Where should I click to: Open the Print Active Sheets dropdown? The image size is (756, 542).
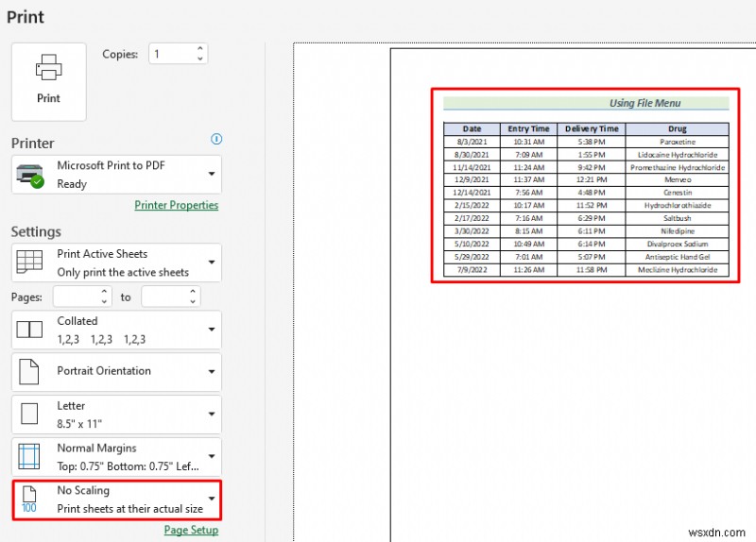pyautogui.click(x=116, y=263)
